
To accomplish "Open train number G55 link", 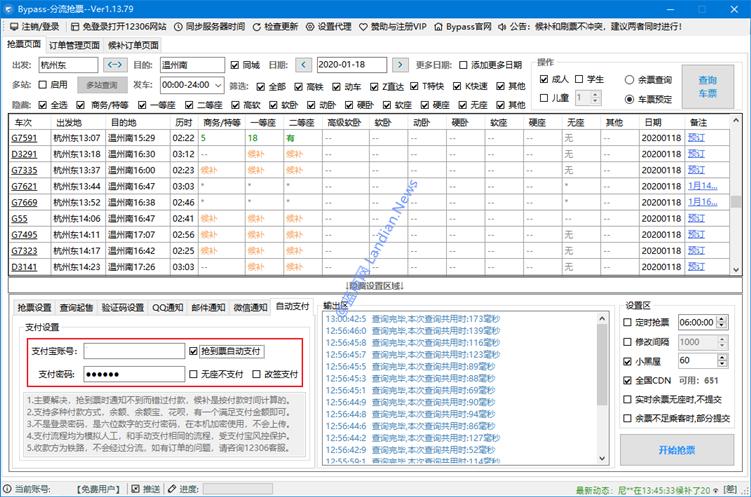I will [20, 218].
